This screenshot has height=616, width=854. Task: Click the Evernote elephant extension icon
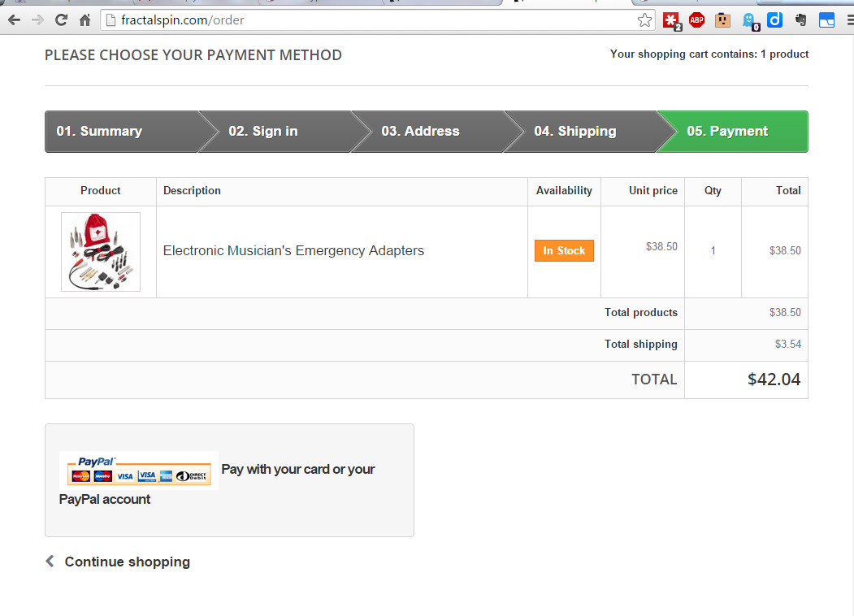coord(800,20)
